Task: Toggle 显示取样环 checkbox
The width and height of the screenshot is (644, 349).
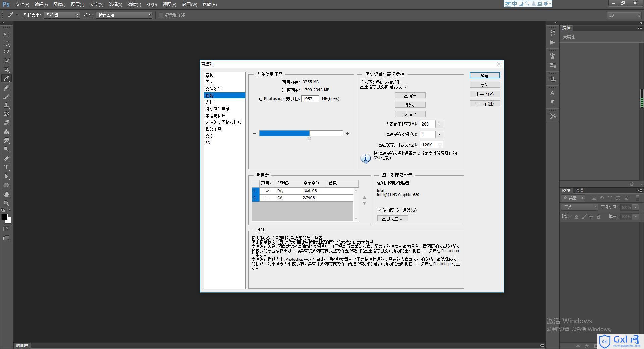Action: click(161, 15)
